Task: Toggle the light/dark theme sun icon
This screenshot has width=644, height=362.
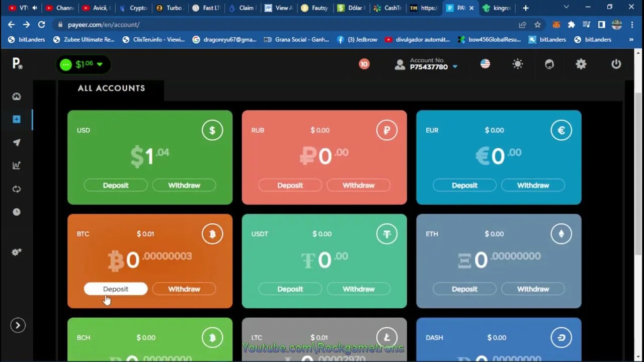Action: coord(518,64)
